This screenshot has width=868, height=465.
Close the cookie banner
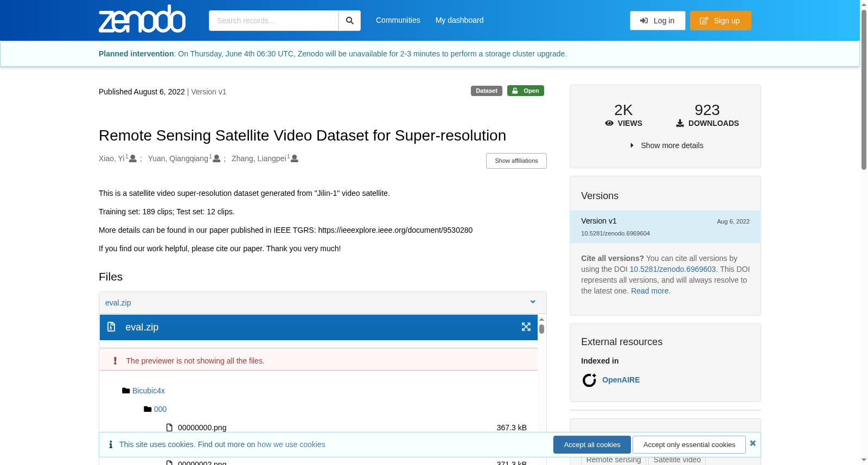click(x=753, y=443)
